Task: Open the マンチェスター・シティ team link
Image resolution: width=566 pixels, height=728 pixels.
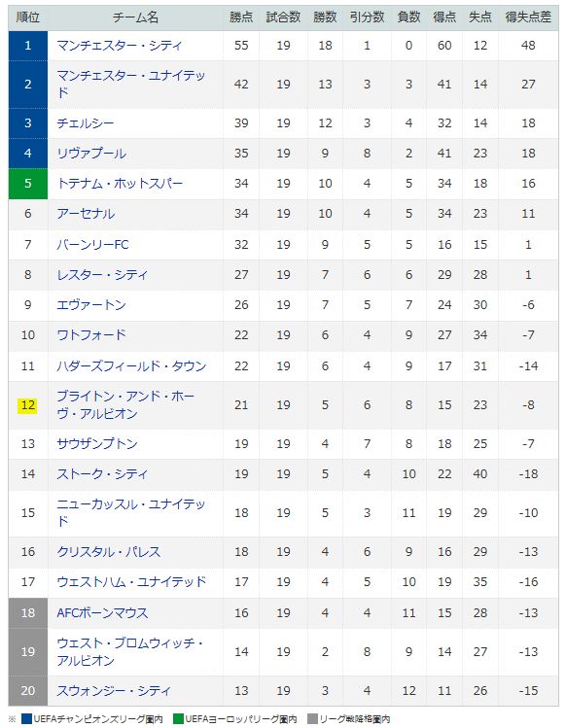Action: pyautogui.click(x=119, y=46)
